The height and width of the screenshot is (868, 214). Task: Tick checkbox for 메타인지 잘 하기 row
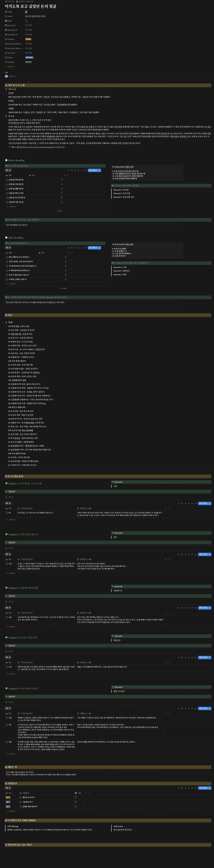(x=76, y=798)
